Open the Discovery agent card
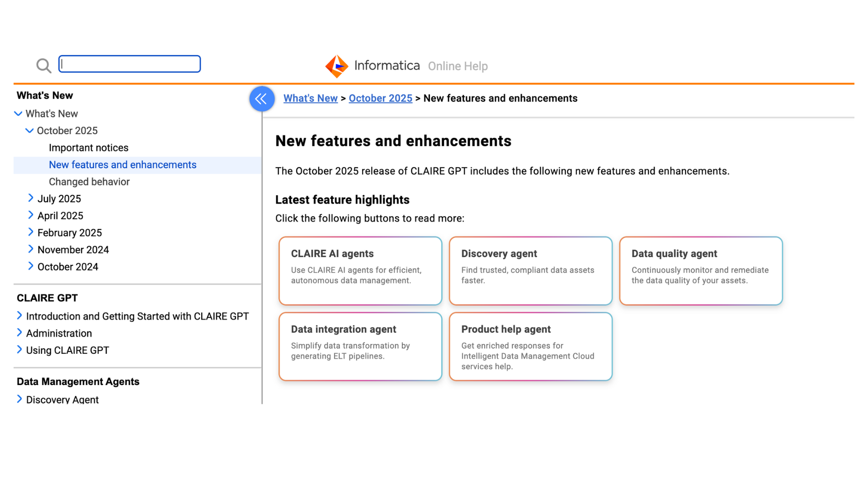The image size is (868, 488). click(x=530, y=270)
